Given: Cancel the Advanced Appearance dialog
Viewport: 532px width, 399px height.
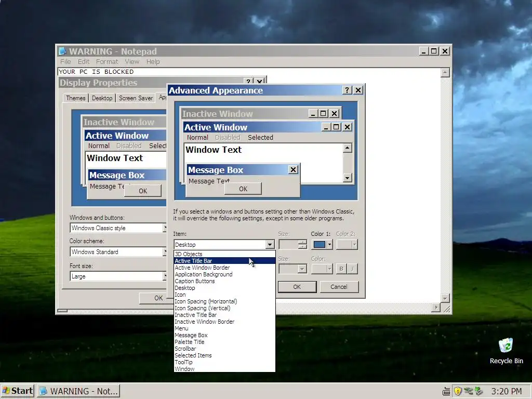Looking at the screenshot, I should [339, 287].
